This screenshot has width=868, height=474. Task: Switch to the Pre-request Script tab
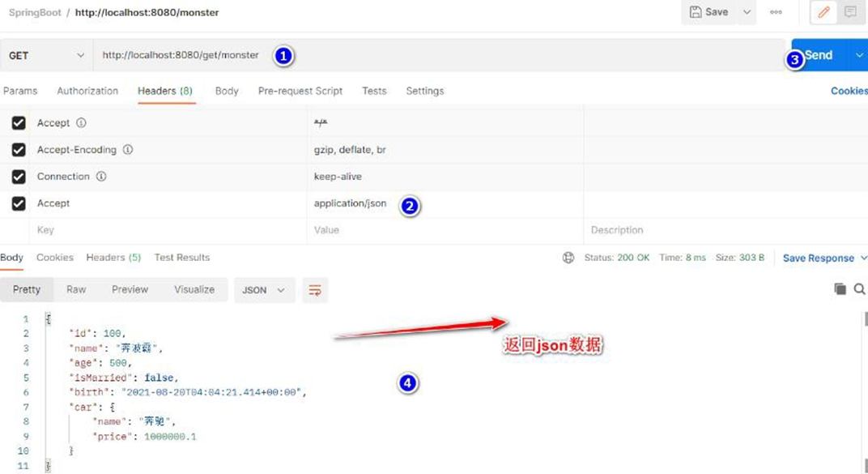click(300, 91)
